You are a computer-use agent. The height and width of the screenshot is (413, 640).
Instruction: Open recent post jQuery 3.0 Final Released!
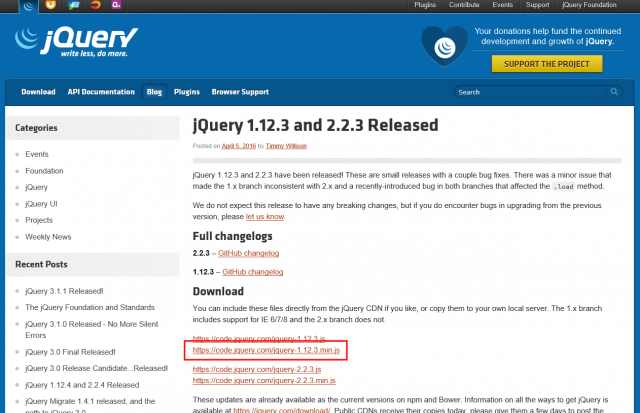coord(70,352)
